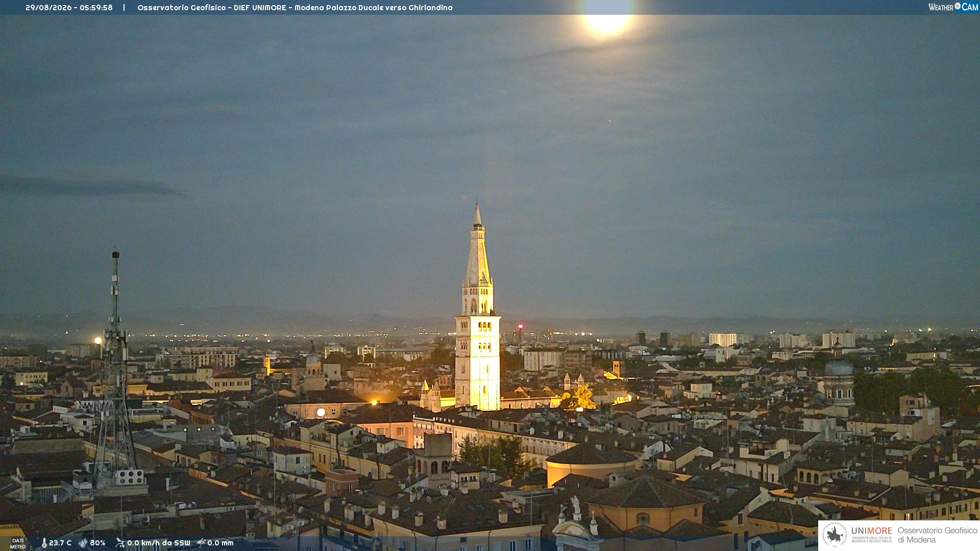Click the UNIMORE university seal emblem
This screenshot has width=980, height=551.
pyautogui.click(x=835, y=535)
